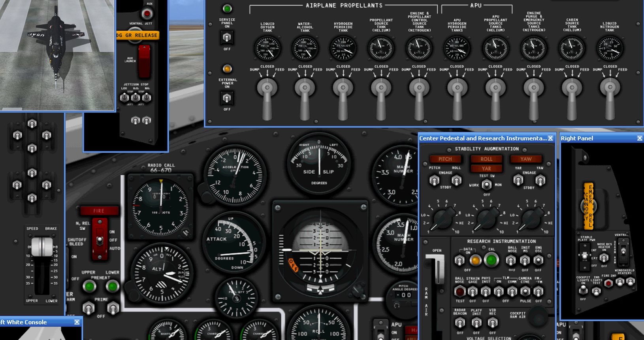Screen dimensions: 644x340
Task: Push the red Ball Nose TEST button
Action: point(459,292)
